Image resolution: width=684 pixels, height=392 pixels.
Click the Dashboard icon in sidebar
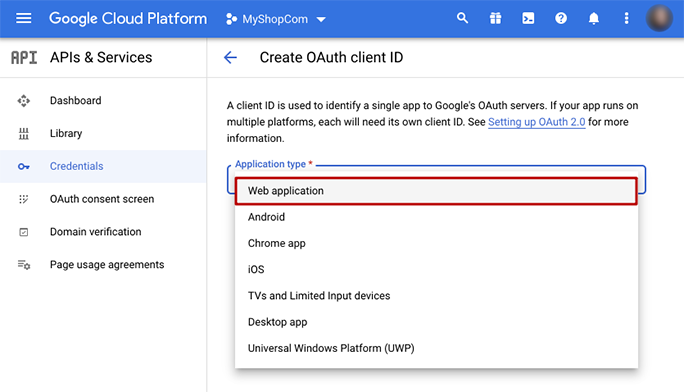(x=24, y=101)
